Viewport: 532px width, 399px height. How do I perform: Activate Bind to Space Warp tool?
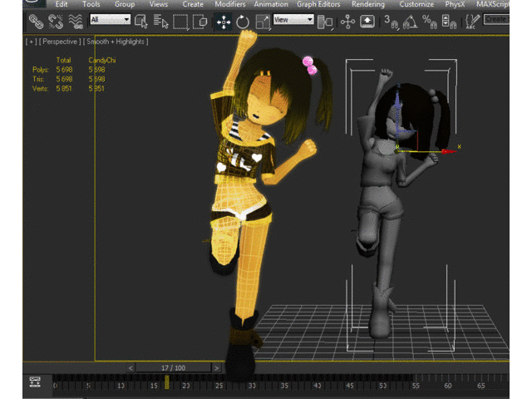coord(76,22)
